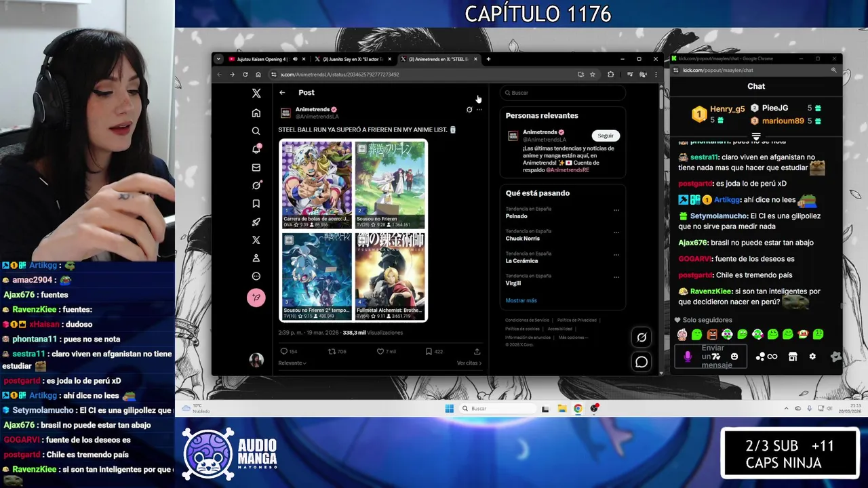
Task: Open Sousou no Frieren image thumbnail
Action: 391,184
